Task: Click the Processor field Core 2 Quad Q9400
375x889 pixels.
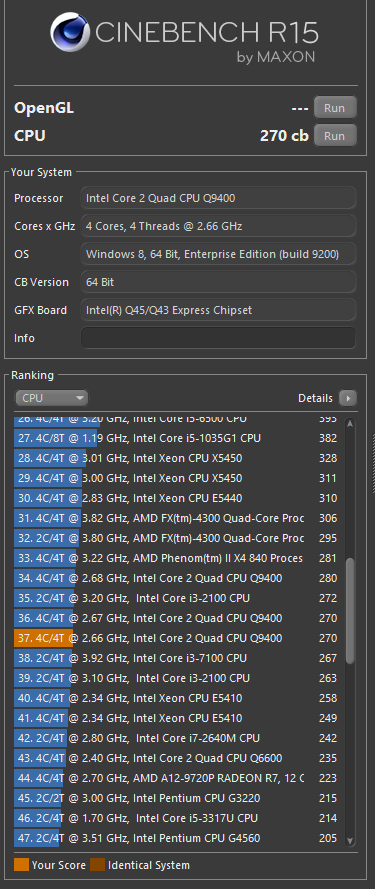Action: 218,198
